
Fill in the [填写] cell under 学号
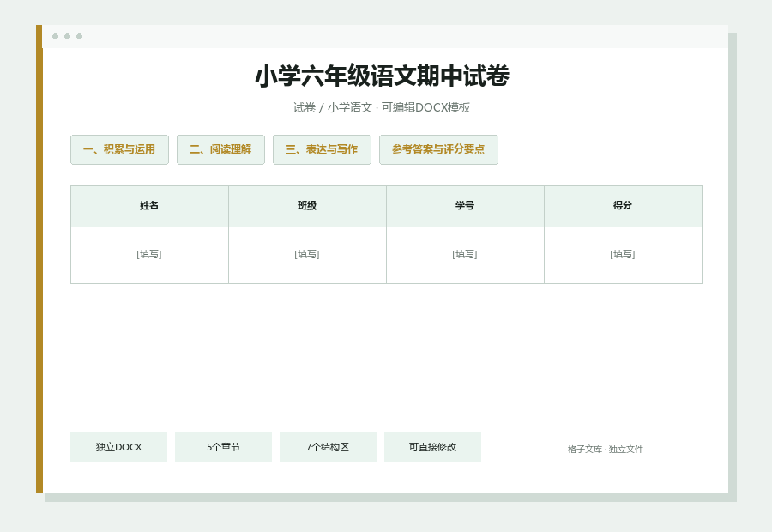465,255
